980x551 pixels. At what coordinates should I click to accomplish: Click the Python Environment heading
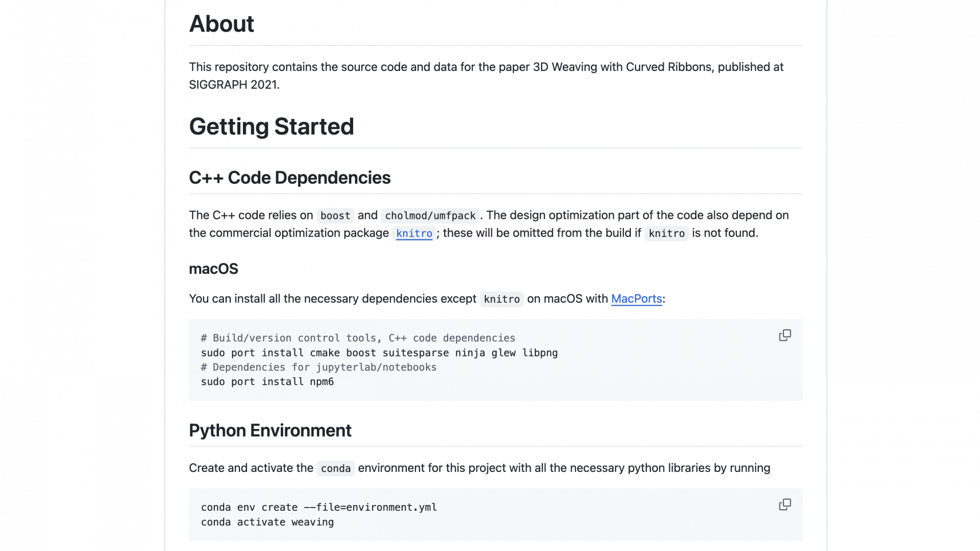point(270,431)
